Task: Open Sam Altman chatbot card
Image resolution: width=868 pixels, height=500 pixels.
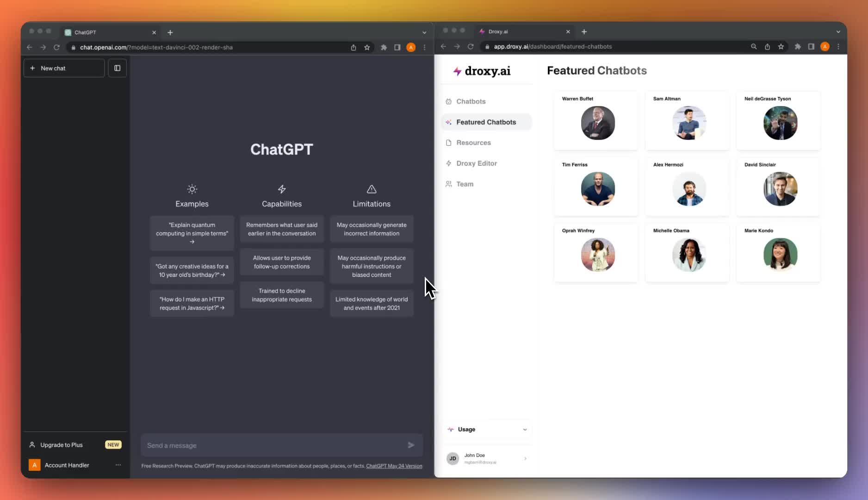Action: click(687, 120)
